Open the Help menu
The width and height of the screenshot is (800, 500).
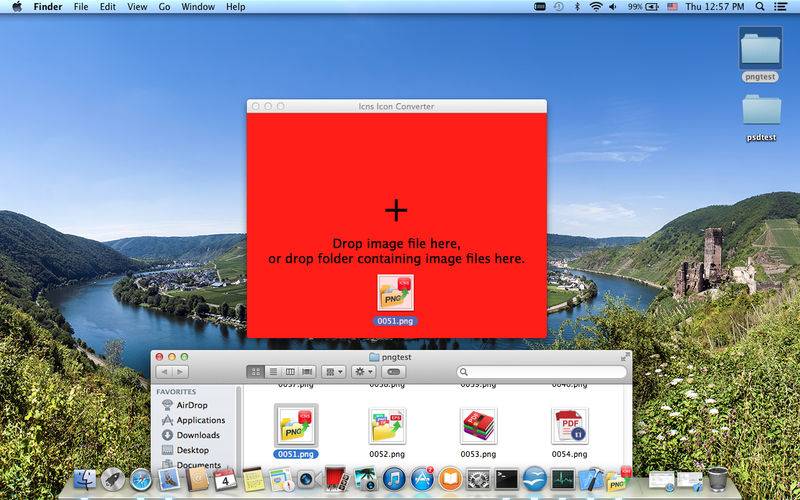tap(236, 7)
